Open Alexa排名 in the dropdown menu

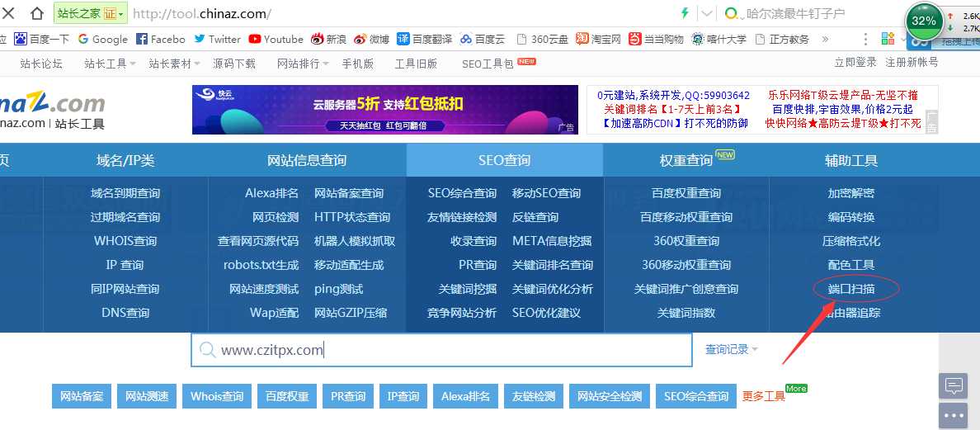tap(272, 193)
